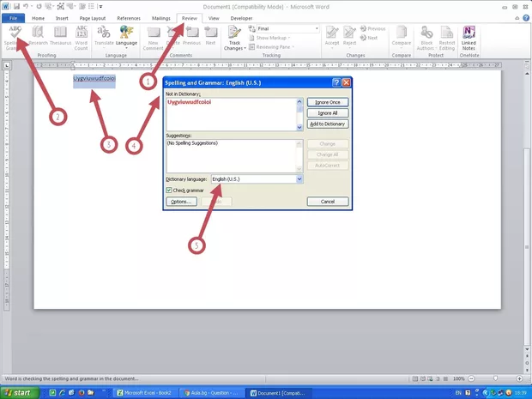Click the Save icon in quick access toolbar
The height and width of the screenshot is (399, 532).
(x=16, y=6)
